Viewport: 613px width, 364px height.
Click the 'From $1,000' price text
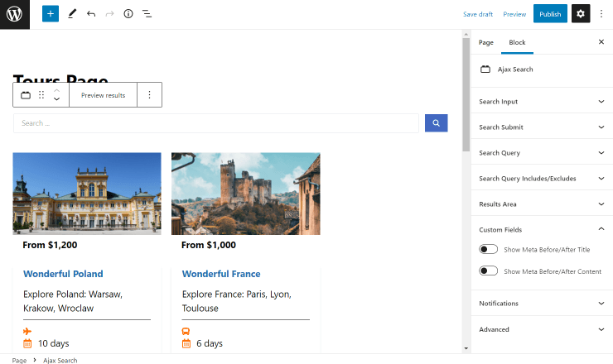(x=209, y=245)
